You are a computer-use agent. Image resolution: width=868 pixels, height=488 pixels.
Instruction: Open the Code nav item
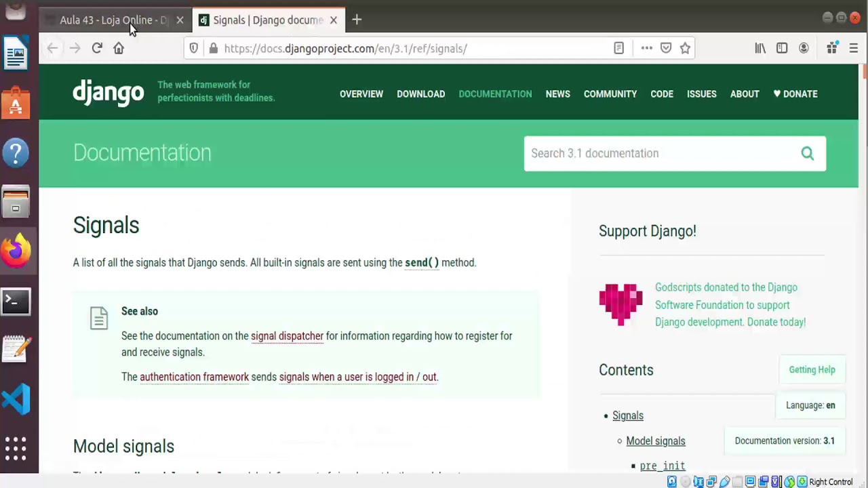tap(662, 94)
